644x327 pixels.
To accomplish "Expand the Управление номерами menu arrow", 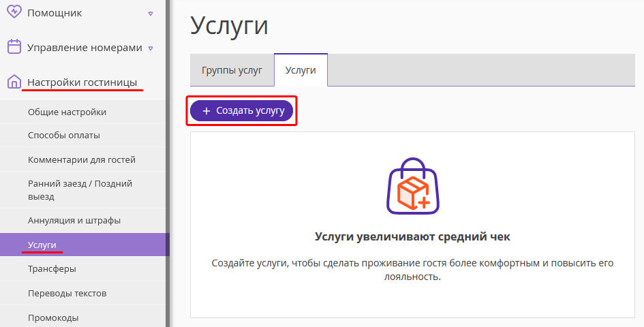I will coord(151,48).
